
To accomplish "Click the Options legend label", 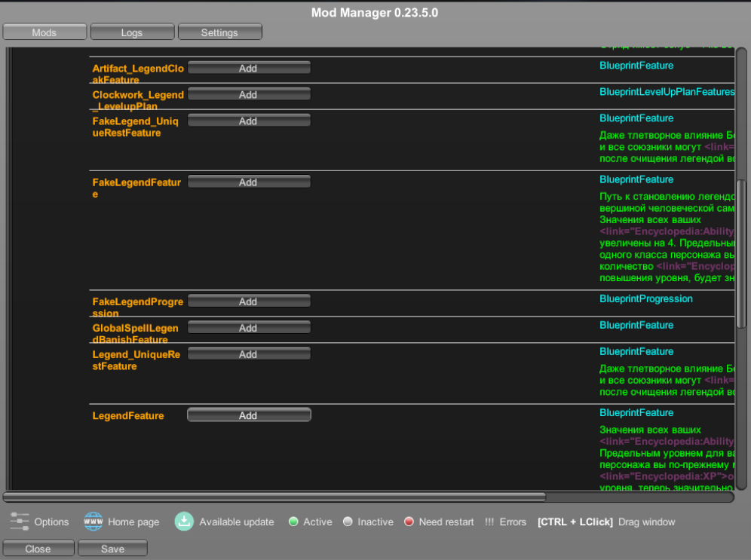I will coord(52,522).
